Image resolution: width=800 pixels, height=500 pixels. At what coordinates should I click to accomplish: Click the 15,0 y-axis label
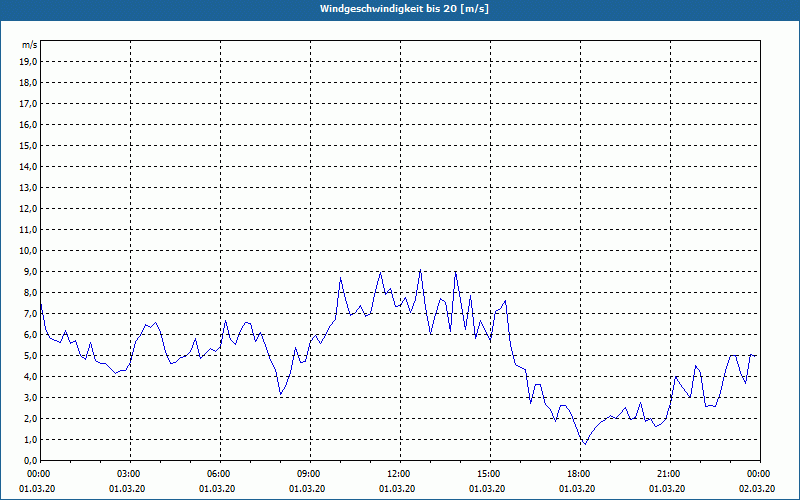coord(28,145)
